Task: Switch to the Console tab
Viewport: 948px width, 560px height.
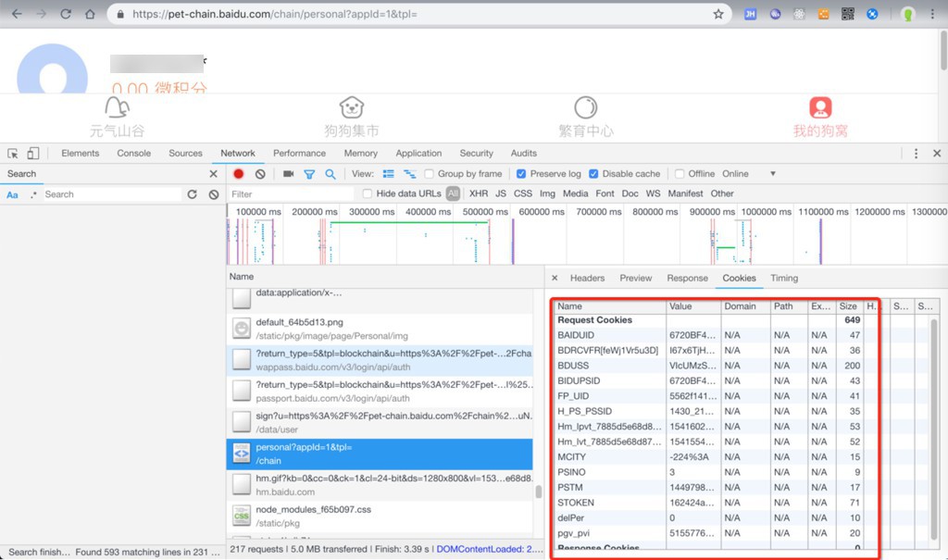Action: [133, 154]
